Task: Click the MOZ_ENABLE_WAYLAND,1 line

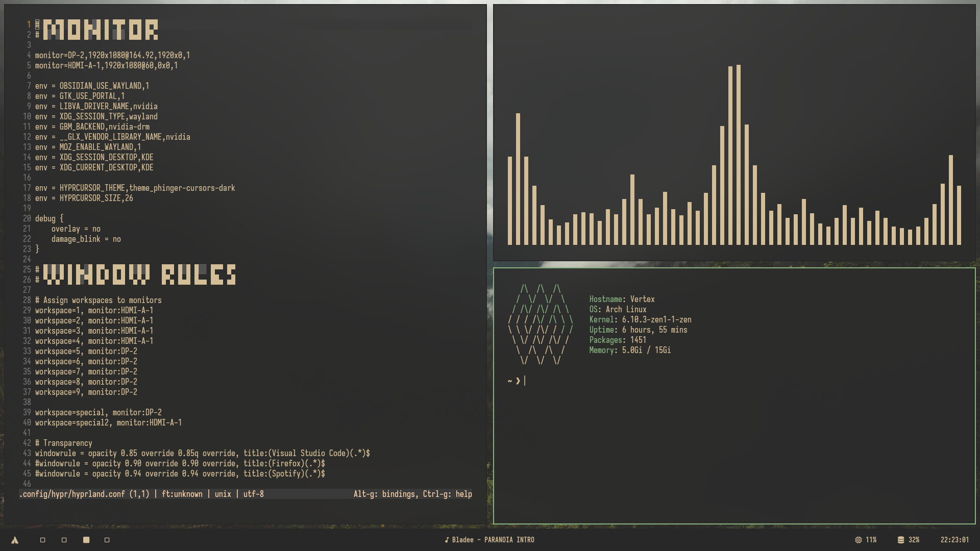Action: (x=88, y=147)
